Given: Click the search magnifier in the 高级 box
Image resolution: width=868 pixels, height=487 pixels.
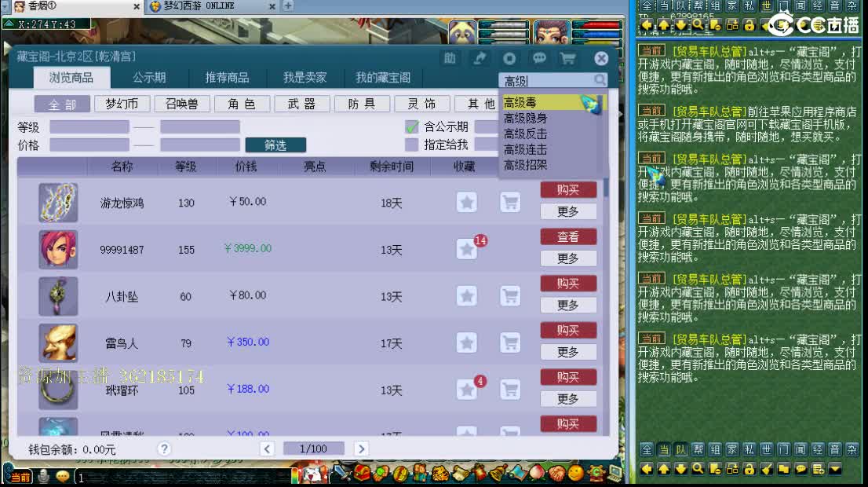Looking at the screenshot, I should pos(600,80).
